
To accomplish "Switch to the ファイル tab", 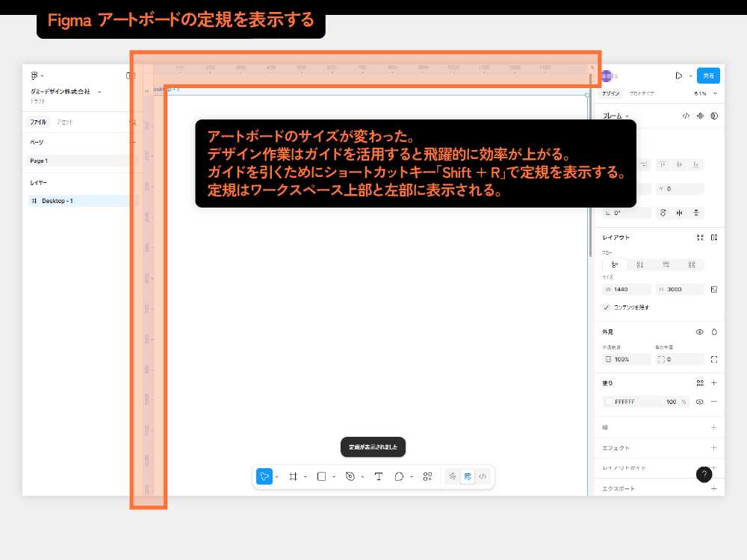I will [x=38, y=122].
